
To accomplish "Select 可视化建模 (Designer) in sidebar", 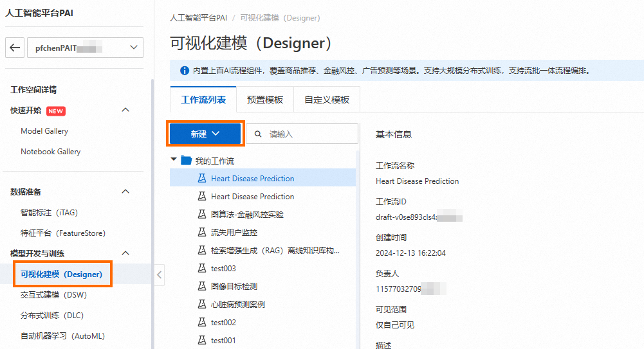I will coord(61,274).
